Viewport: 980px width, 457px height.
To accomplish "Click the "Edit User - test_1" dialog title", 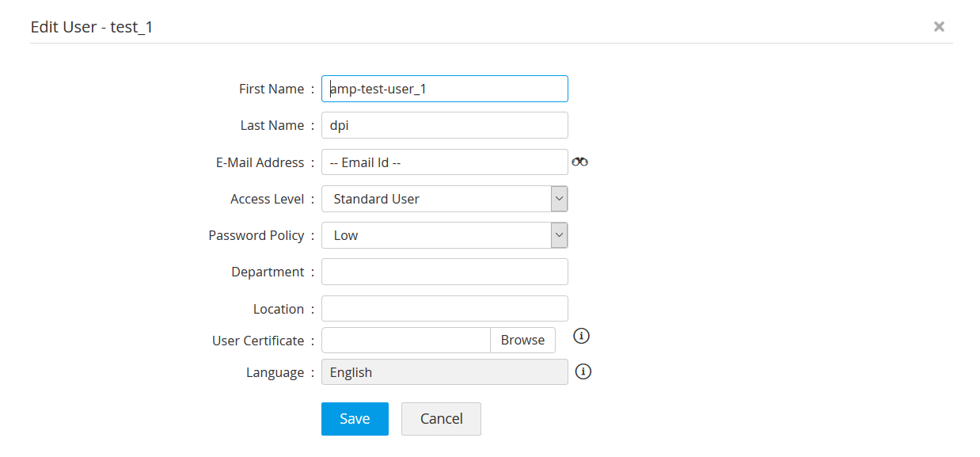I will [x=92, y=27].
